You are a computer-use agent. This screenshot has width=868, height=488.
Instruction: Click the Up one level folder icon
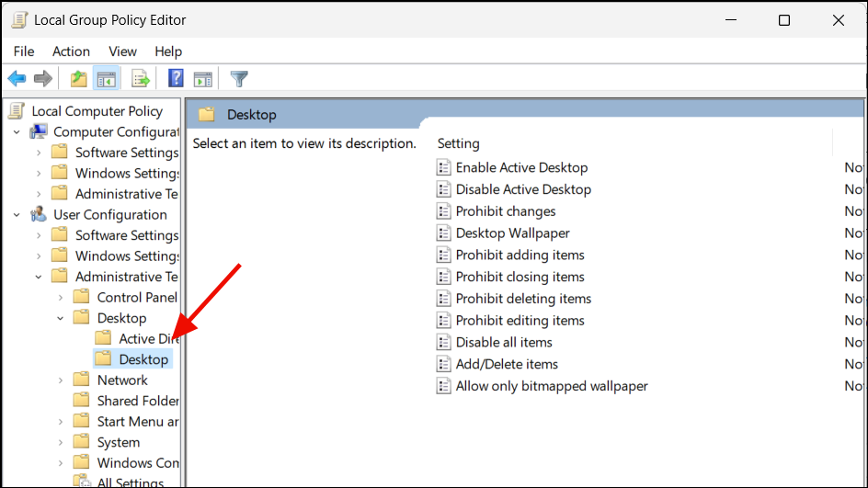click(x=78, y=79)
